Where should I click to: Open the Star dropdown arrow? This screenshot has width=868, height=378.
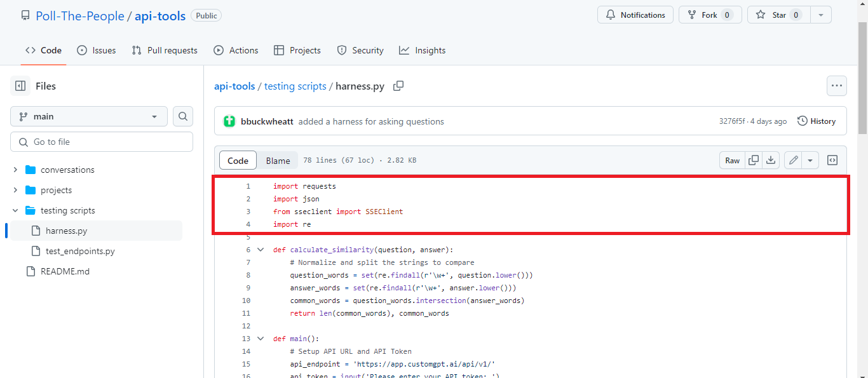coord(820,15)
